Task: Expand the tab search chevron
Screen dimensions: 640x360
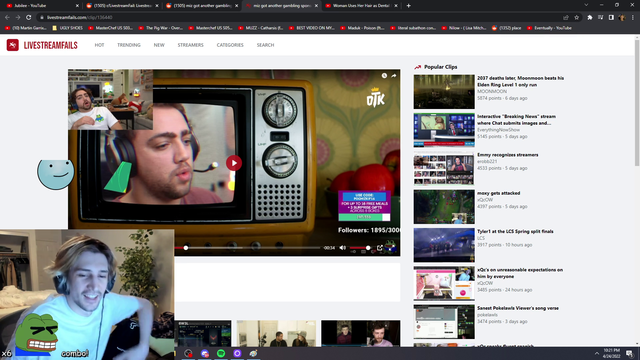Action: pyautogui.click(x=586, y=5)
